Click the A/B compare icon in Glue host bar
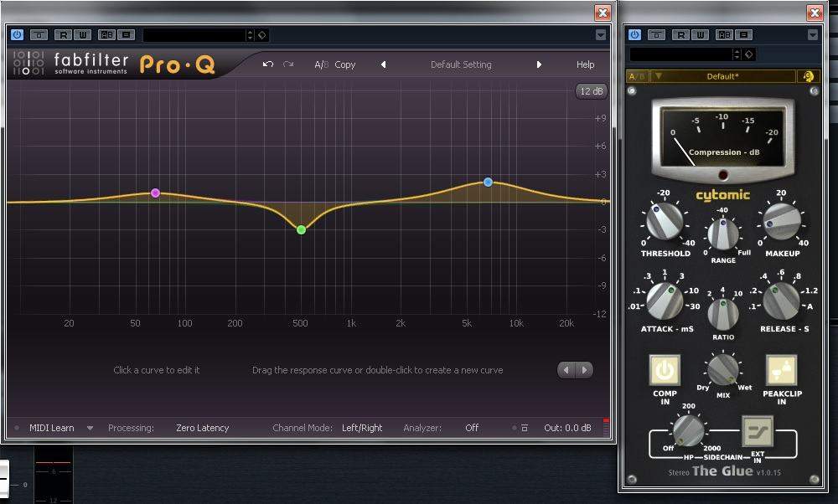The height and width of the screenshot is (504, 838). pos(725,35)
